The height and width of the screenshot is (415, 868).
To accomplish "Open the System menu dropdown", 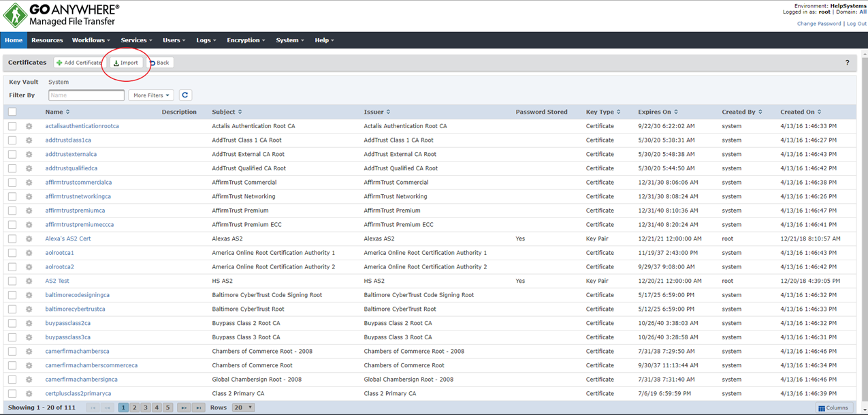I will (x=290, y=40).
